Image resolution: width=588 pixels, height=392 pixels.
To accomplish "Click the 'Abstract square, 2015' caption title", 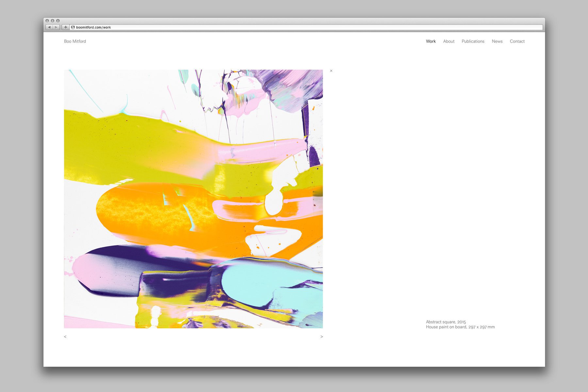I will [x=446, y=322].
